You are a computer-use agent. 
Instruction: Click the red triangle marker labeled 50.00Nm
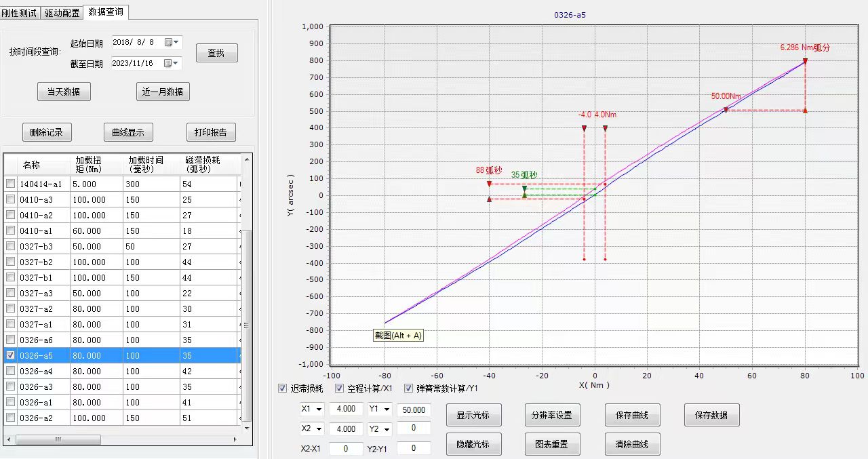(726, 110)
